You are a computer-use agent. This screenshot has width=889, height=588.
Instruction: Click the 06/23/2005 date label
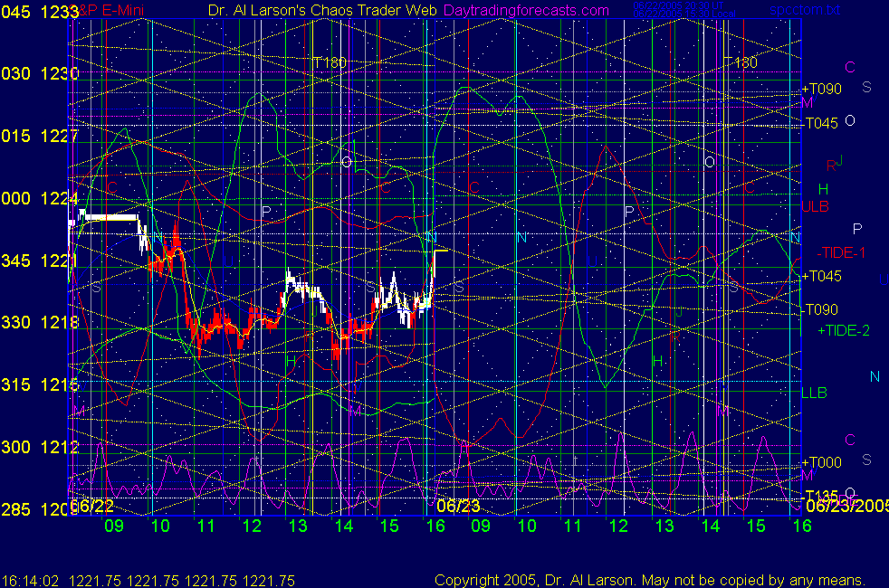[x=847, y=506]
